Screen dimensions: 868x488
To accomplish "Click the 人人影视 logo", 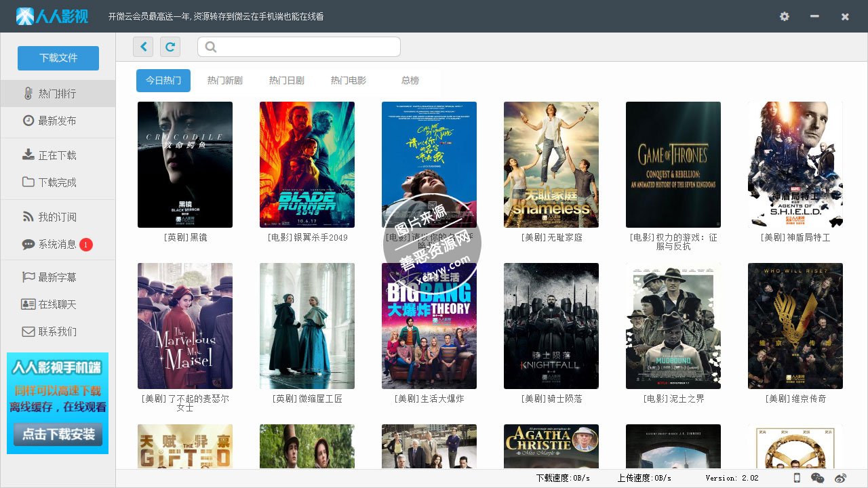I will (52, 16).
